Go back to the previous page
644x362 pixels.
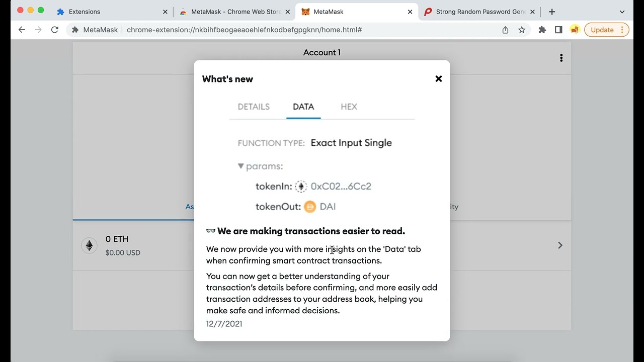point(22,30)
